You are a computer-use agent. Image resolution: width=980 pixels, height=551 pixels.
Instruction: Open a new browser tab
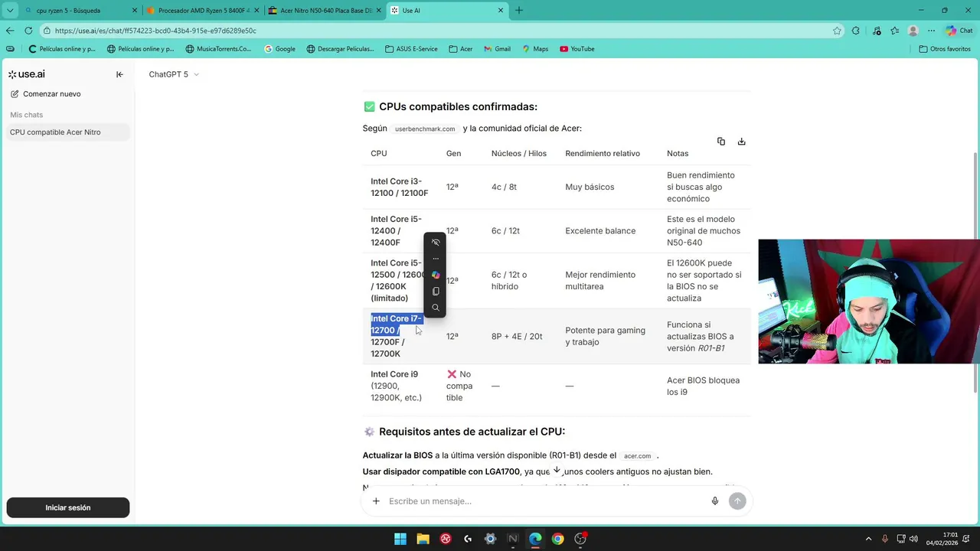coord(519,11)
